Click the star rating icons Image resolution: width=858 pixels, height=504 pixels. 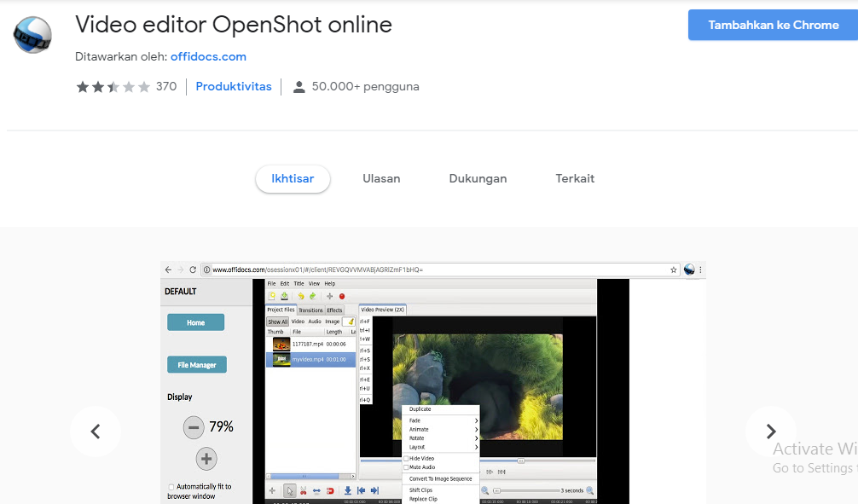113,86
